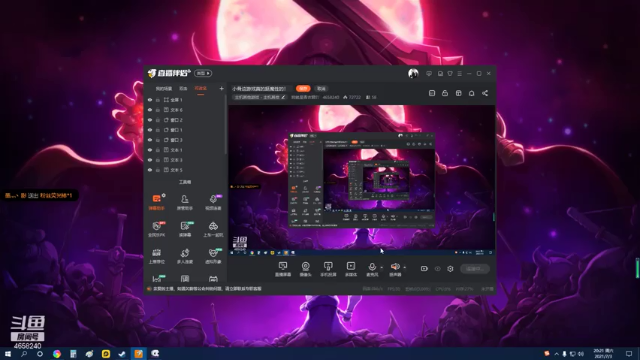640x360 pixels.
Task: Start recording with the record icon
Action: pyautogui.click(x=424, y=269)
